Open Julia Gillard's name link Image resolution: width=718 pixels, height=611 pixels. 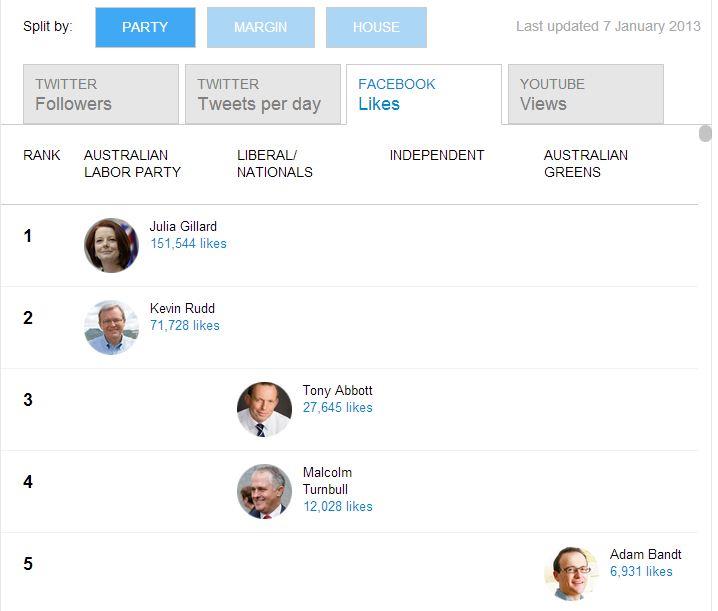tap(183, 226)
